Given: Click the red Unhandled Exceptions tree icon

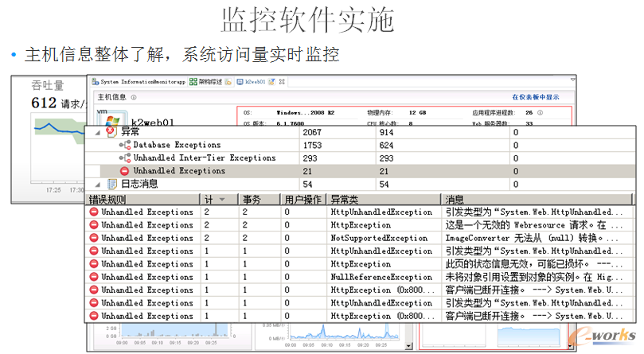Looking at the screenshot, I should (x=124, y=171).
